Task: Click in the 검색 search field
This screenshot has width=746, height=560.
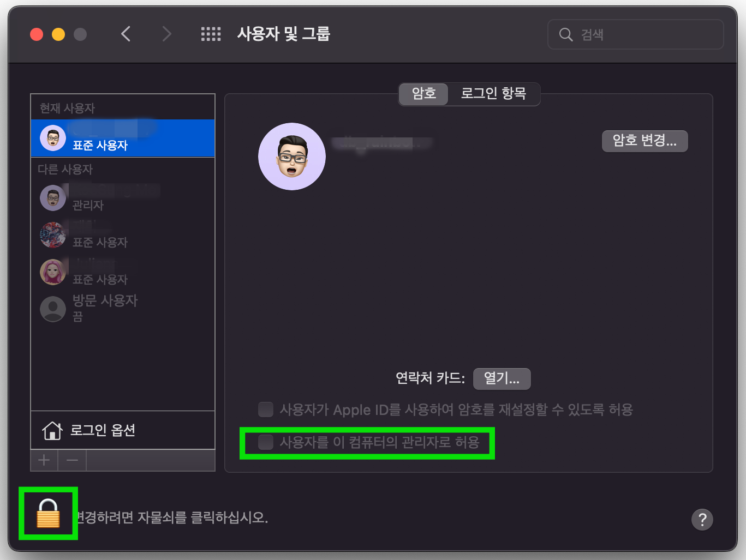Action: click(x=636, y=35)
